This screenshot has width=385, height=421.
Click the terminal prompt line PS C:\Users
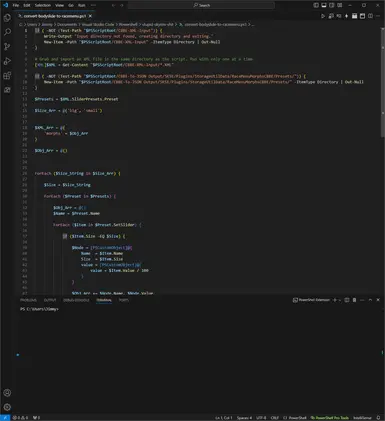pos(39,309)
